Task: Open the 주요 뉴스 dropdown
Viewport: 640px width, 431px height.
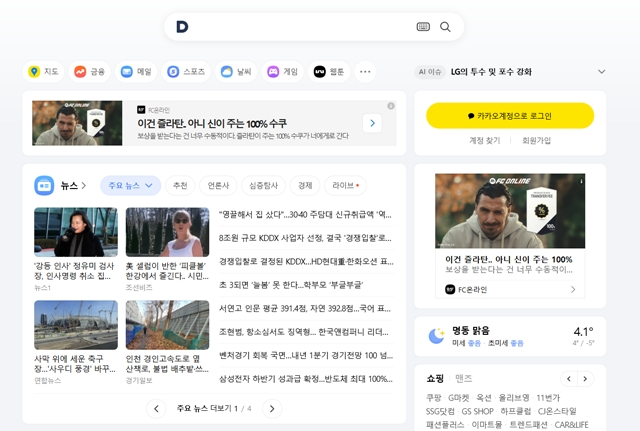Action: tap(131, 185)
